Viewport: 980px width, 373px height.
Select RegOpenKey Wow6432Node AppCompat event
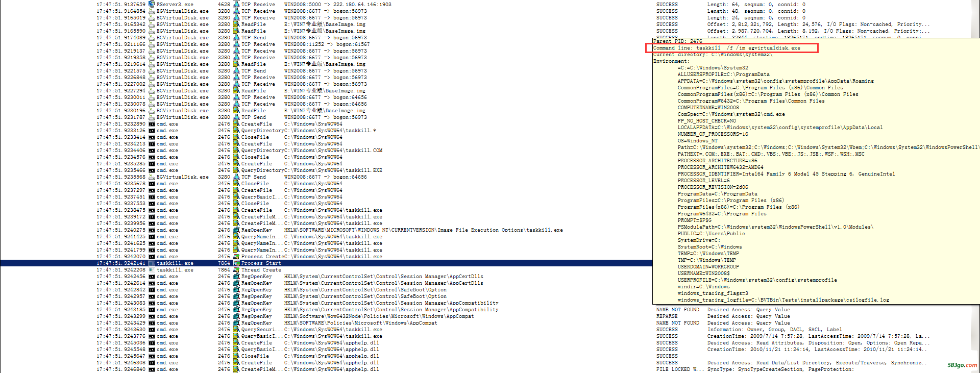coord(357,316)
